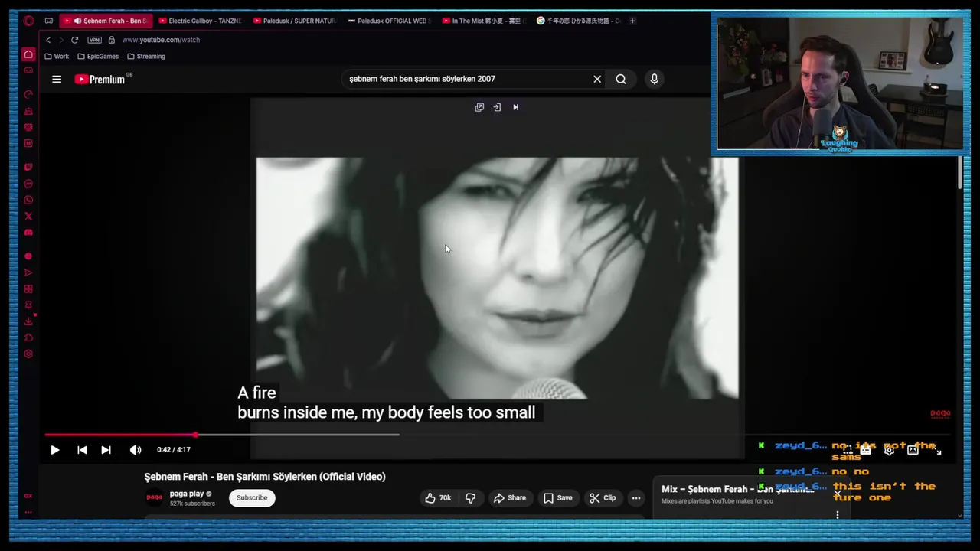Clear the YouTube search text
Screen dimensions: 980x551
597,79
